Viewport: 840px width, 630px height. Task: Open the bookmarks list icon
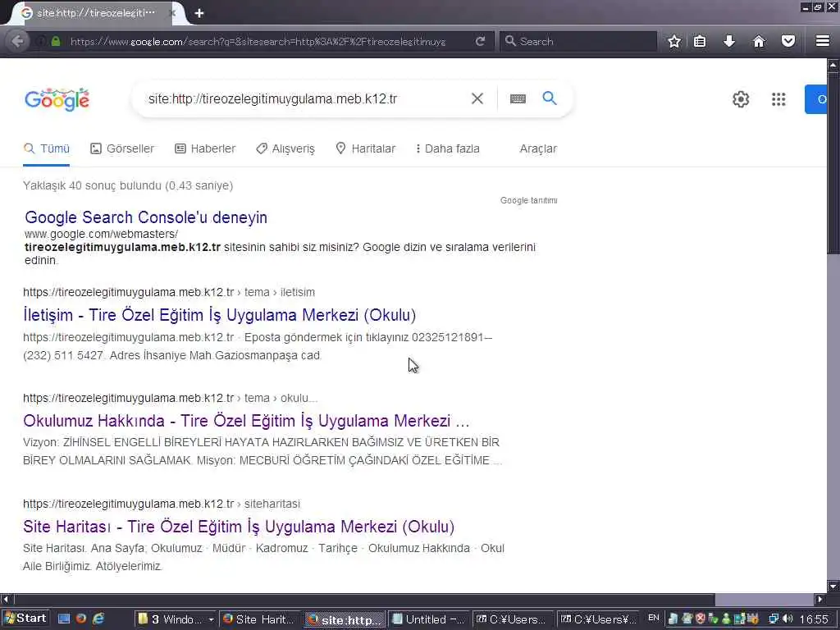tap(700, 41)
